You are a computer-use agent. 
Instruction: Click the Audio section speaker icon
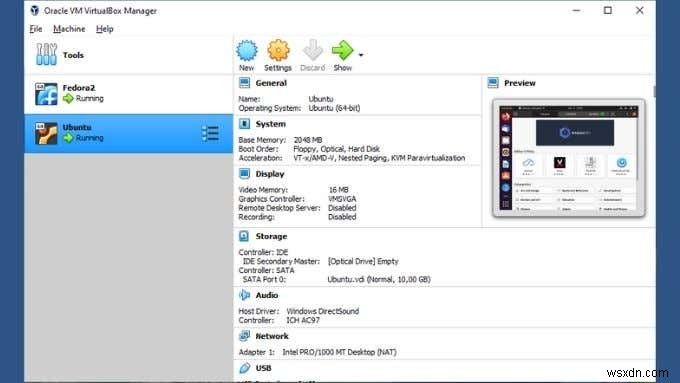click(245, 295)
